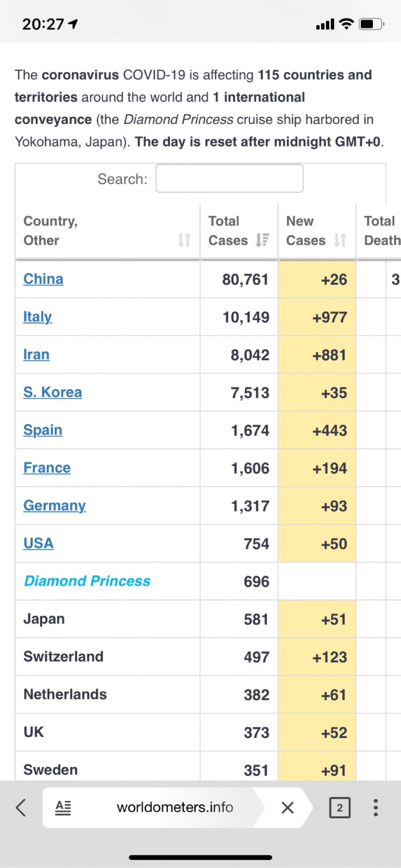
Task: Tap the battery status icon
Action: pyautogui.click(x=372, y=24)
